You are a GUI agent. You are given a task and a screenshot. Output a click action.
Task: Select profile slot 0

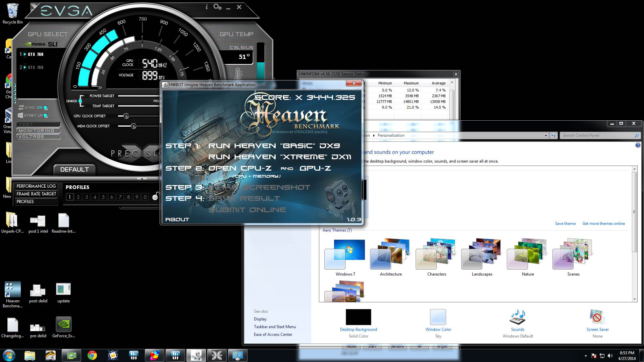coord(145,197)
